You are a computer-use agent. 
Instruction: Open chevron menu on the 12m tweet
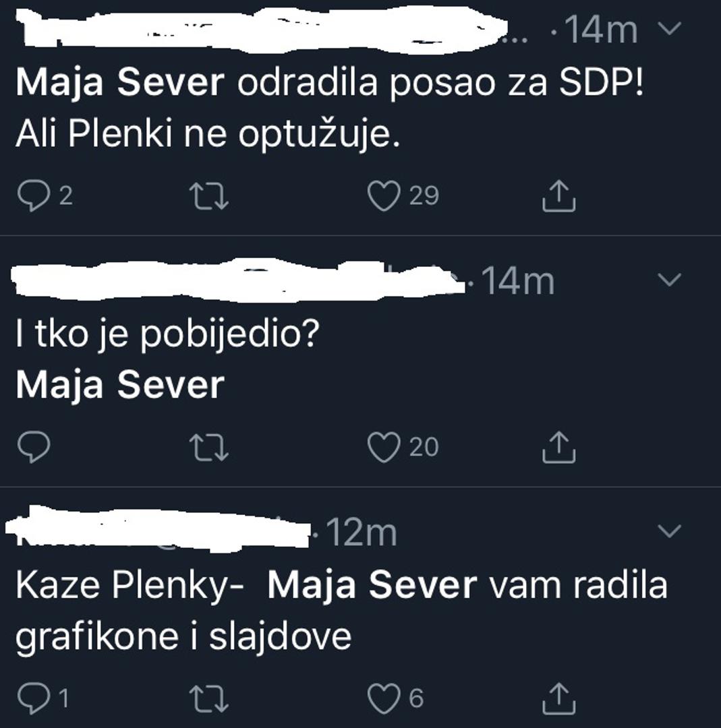coord(669,531)
